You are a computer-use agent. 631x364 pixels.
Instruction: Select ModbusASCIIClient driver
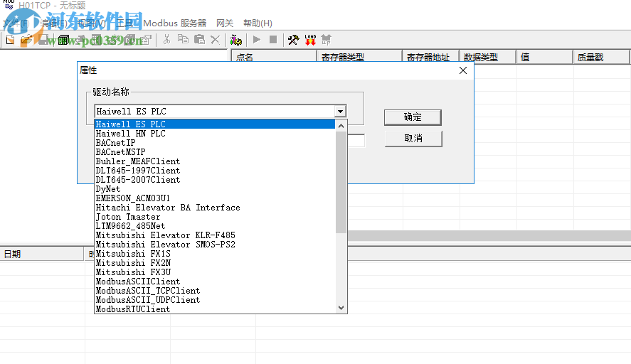pos(215,282)
